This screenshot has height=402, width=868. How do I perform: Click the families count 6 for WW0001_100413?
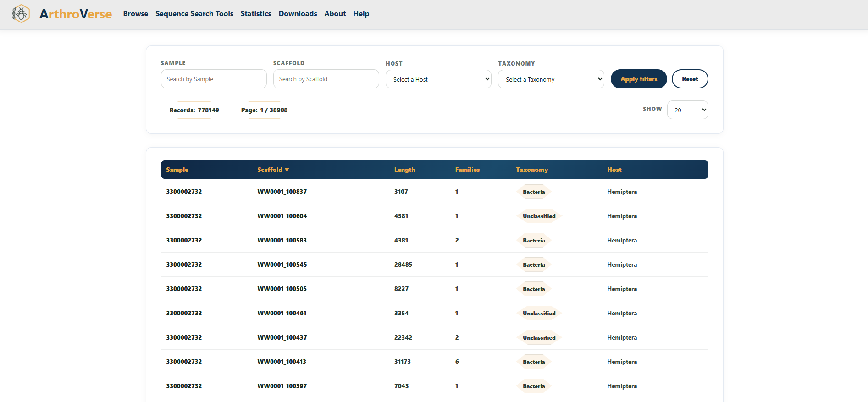pyautogui.click(x=457, y=362)
